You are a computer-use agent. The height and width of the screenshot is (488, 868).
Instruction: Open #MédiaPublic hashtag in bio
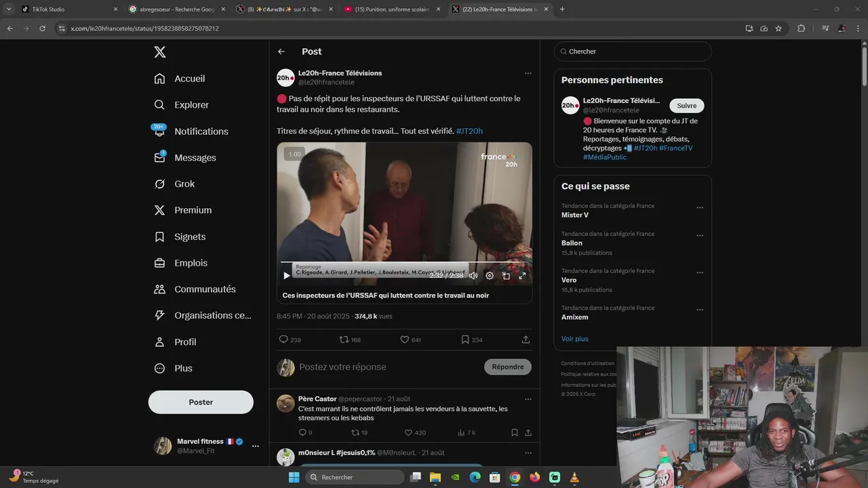pos(605,157)
